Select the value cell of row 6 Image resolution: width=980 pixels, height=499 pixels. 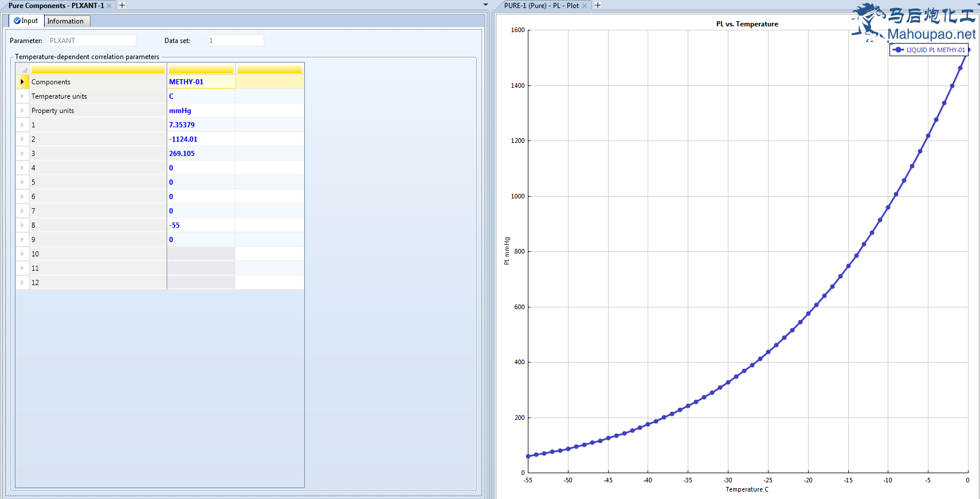tap(201, 197)
